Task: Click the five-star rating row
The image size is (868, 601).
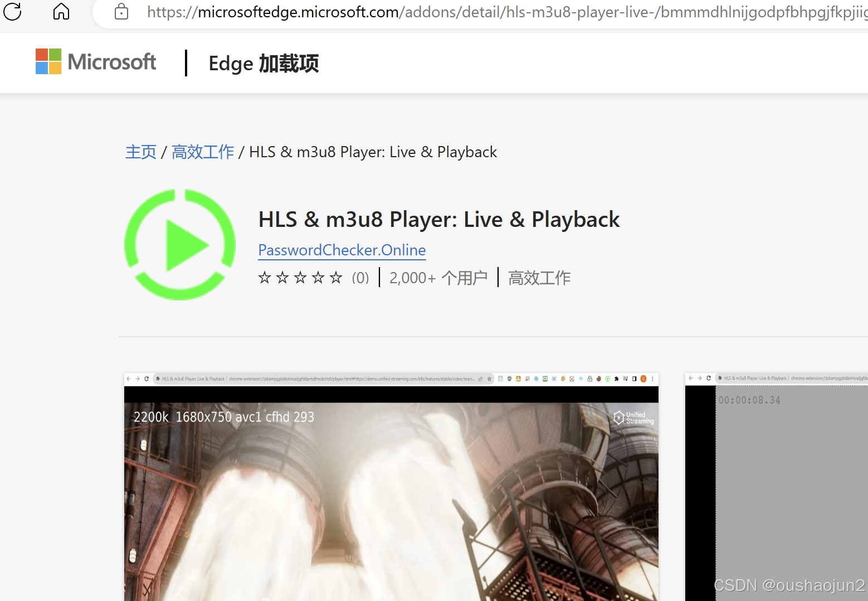Action: [x=300, y=278]
